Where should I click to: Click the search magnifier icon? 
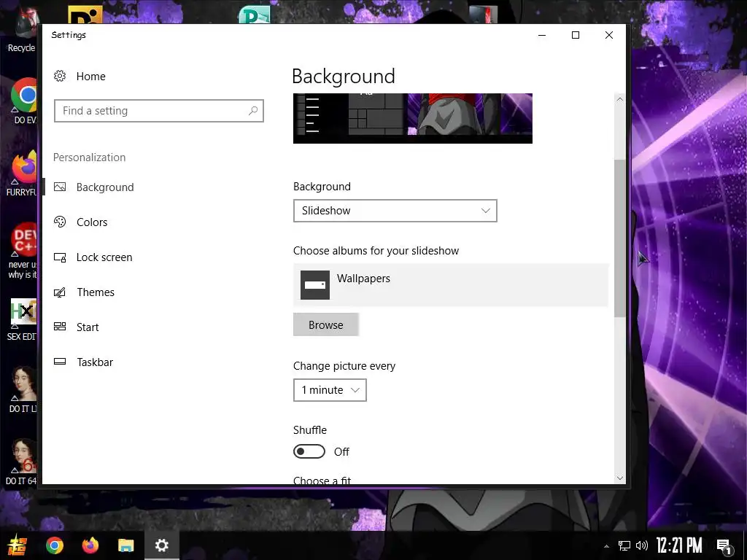coord(253,111)
